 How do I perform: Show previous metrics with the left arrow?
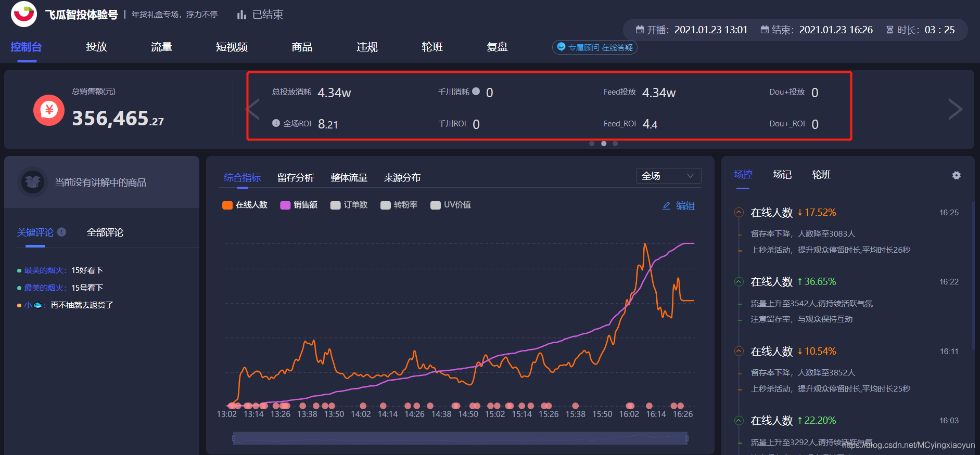253,109
